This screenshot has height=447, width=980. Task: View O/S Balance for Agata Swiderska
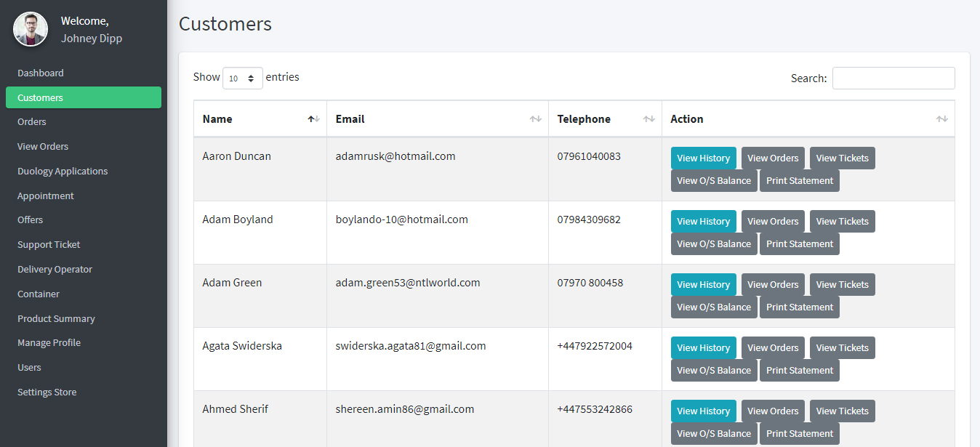(x=714, y=370)
